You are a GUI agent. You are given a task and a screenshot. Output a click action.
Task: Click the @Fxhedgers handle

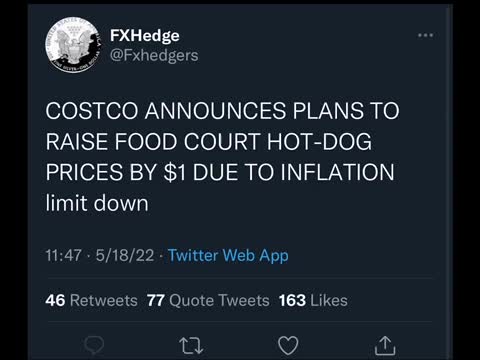tap(154, 55)
